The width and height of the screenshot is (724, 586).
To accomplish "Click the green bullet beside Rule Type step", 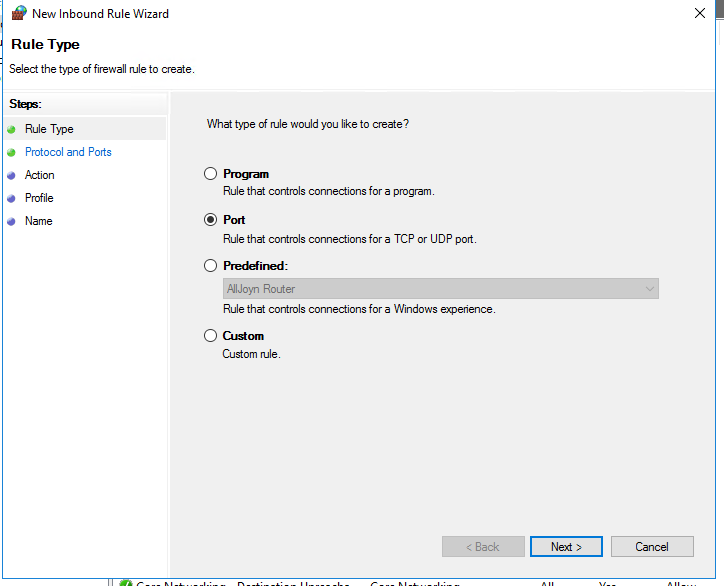I will click(x=12, y=129).
